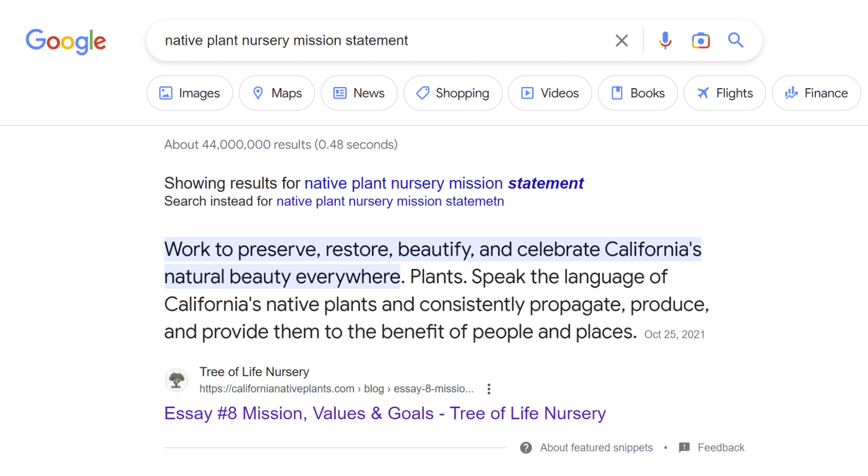Open the News filter

359,93
